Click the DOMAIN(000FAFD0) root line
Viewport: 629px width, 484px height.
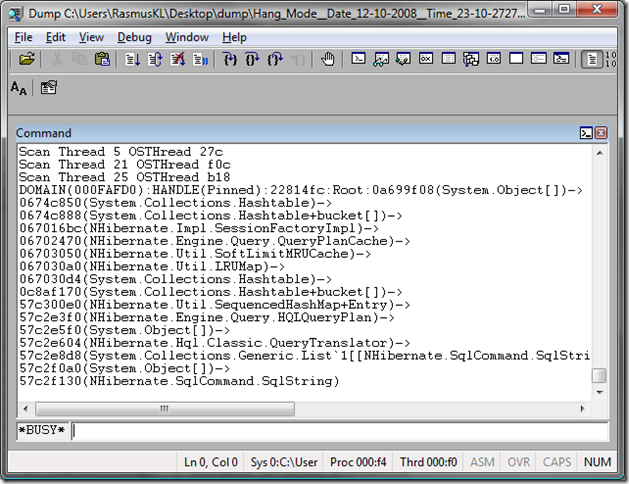301,190
